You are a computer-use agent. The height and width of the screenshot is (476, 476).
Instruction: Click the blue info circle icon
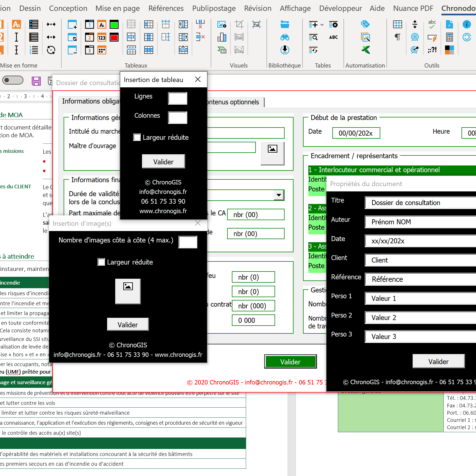pyautogui.click(x=467, y=25)
